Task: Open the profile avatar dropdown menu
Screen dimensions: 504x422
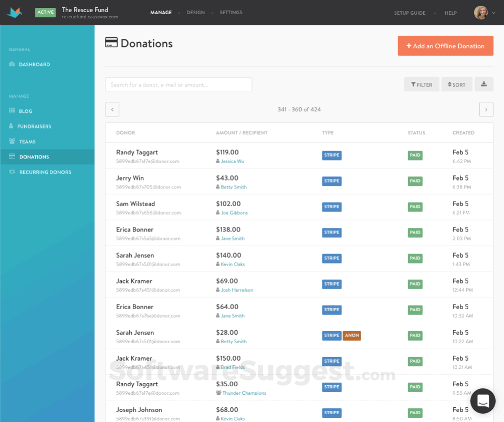Action: point(482,12)
